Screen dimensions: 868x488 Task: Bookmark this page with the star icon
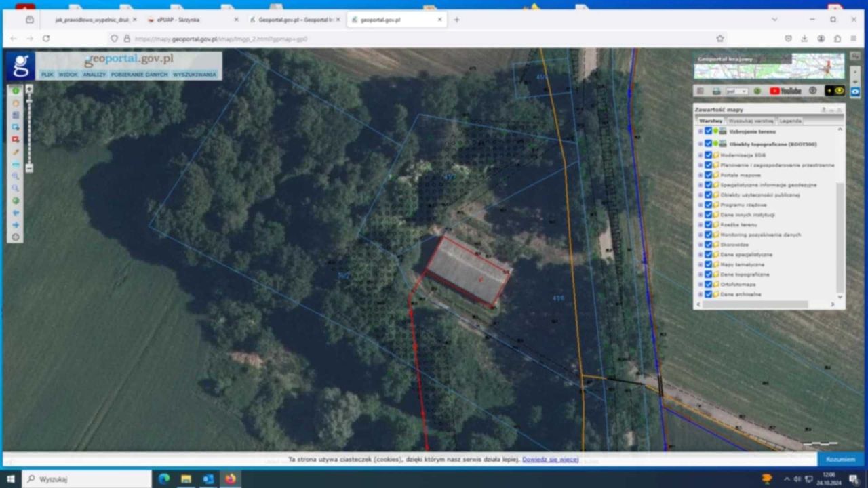pyautogui.click(x=720, y=39)
